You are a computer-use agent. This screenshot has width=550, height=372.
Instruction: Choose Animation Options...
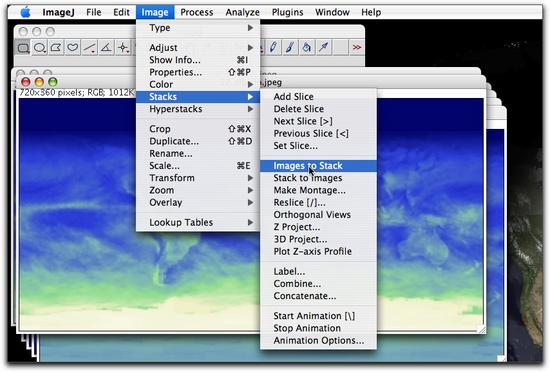tap(318, 340)
